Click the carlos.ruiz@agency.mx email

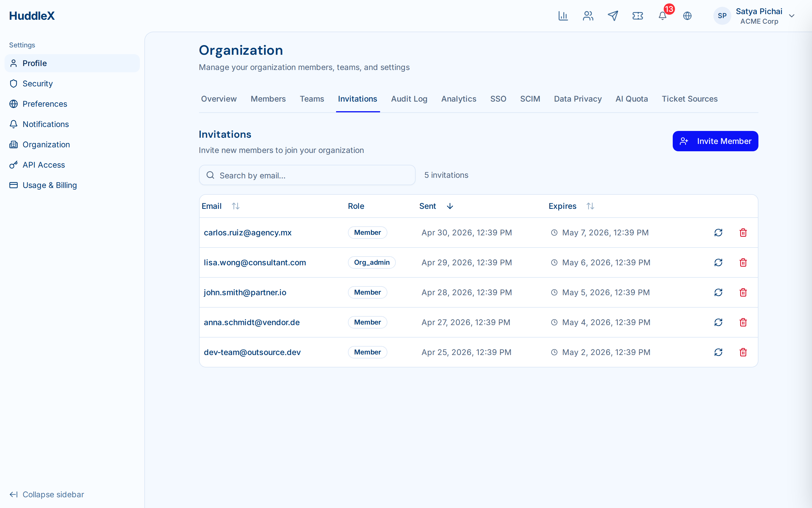(248, 233)
